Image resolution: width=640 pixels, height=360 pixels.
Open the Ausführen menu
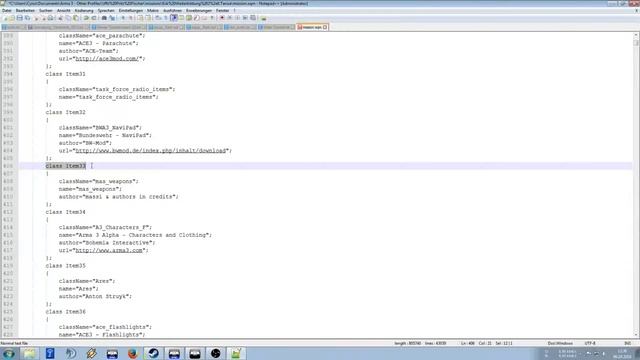coord(172,11)
